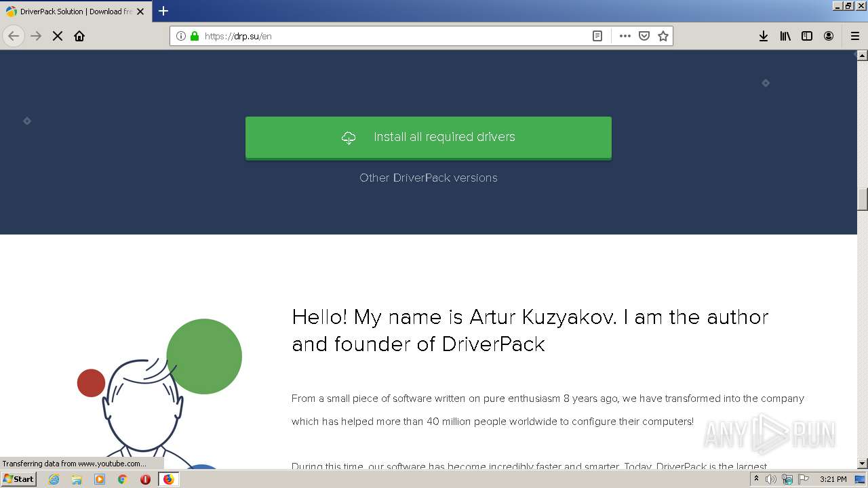This screenshot has width=868, height=488.
Task: Open the Firefox hamburger menu
Action: click(855, 36)
